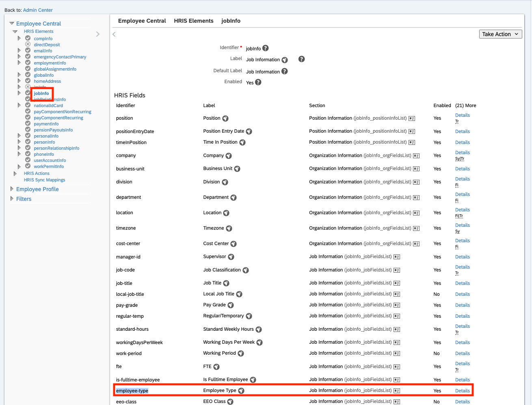
Task: Expand the Employee Profile section
Action: [x=12, y=189]
